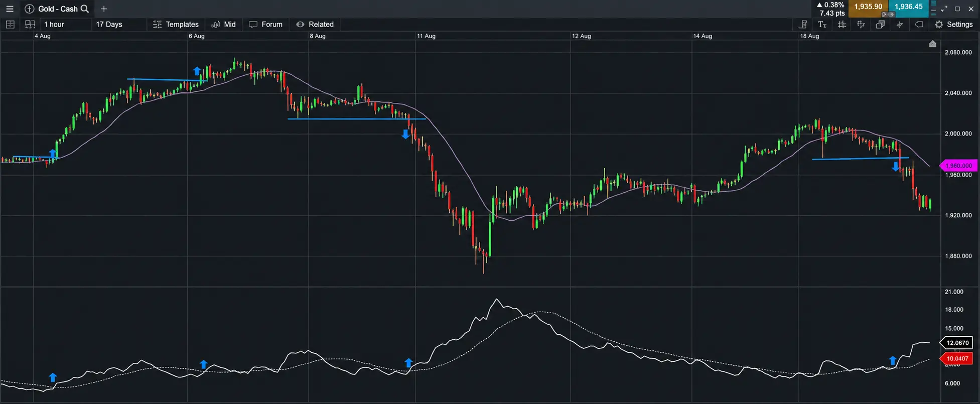Click the tag-shaped label icon
The width and height of the screenshot is (980, 404).
tap(919, 25)
